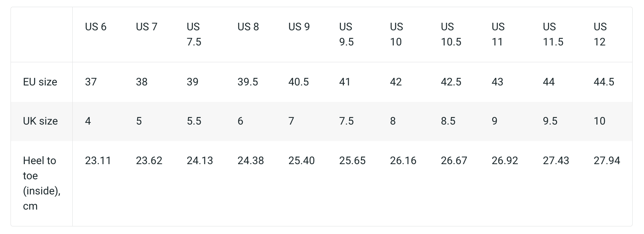Click the US 9 column header
644x234 pixels.
pos(299,27)
